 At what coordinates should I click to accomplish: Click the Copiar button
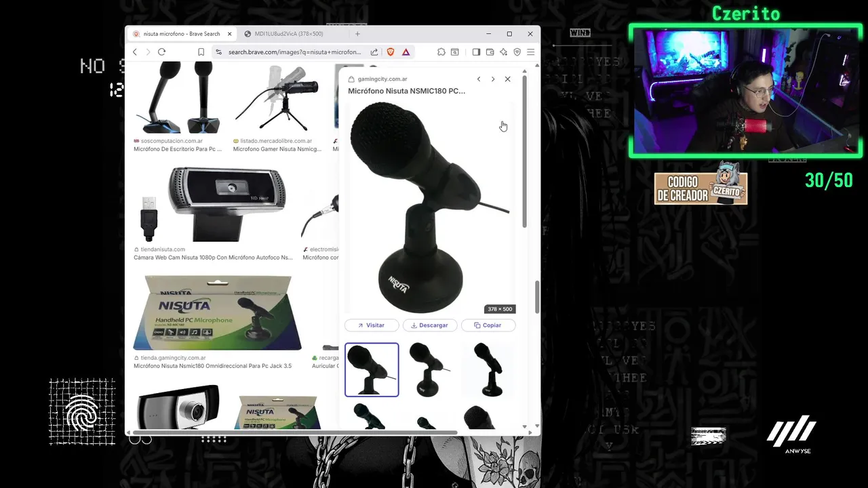coord(488,325)
